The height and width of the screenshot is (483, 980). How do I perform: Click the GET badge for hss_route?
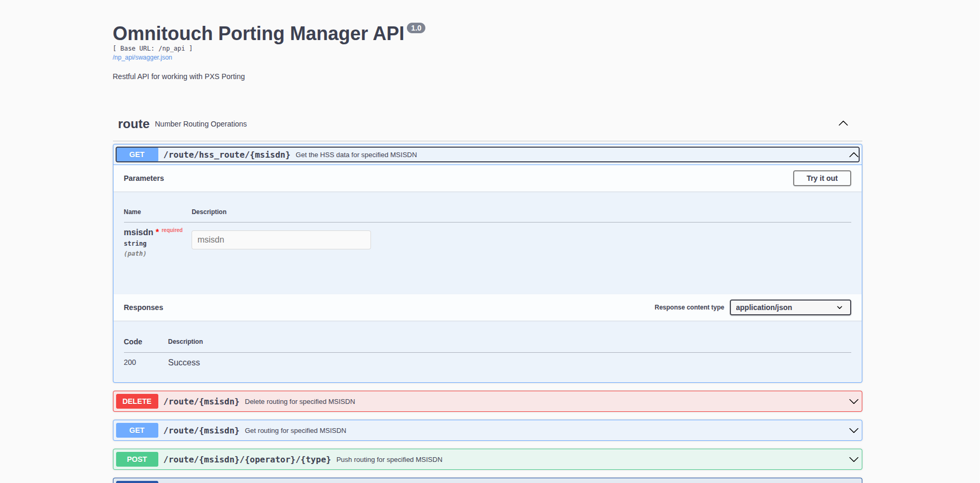[137, 154]
